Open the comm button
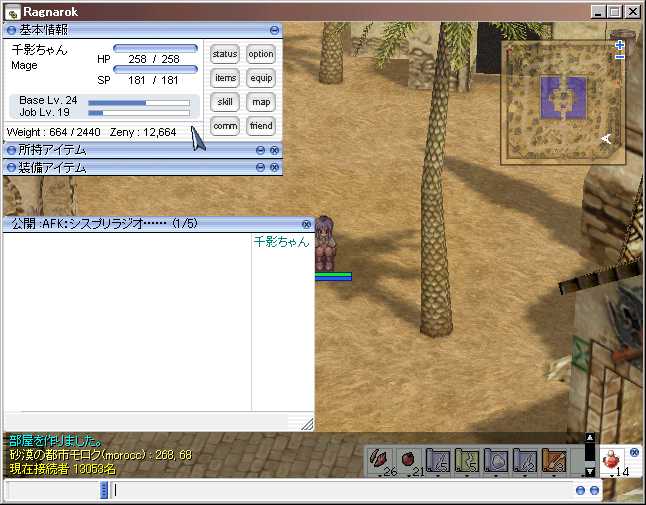Screen dimensions: 646x505 click(x=225, y=126)
